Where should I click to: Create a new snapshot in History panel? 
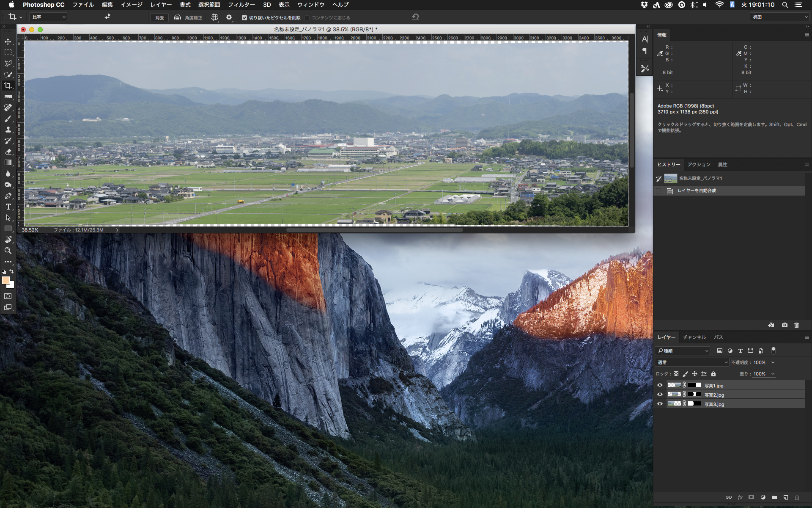[785, 325]
